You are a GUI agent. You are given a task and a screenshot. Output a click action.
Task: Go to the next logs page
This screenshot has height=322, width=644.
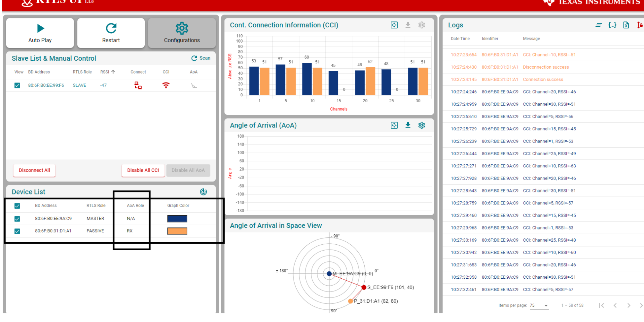pos(629,305)
